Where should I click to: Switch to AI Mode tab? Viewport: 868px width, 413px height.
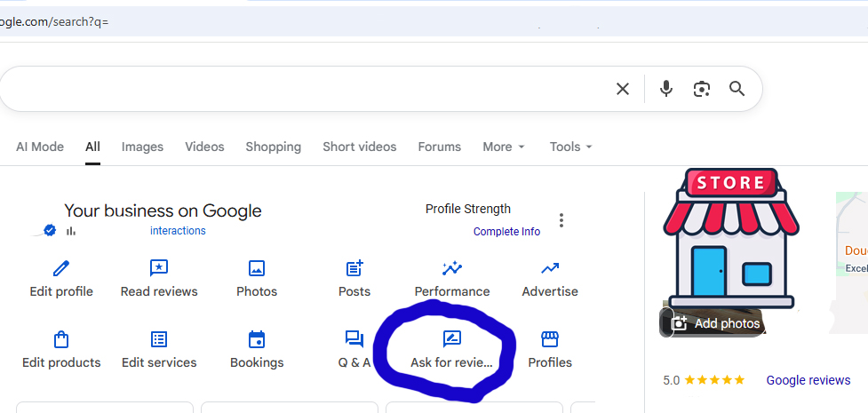40,147
